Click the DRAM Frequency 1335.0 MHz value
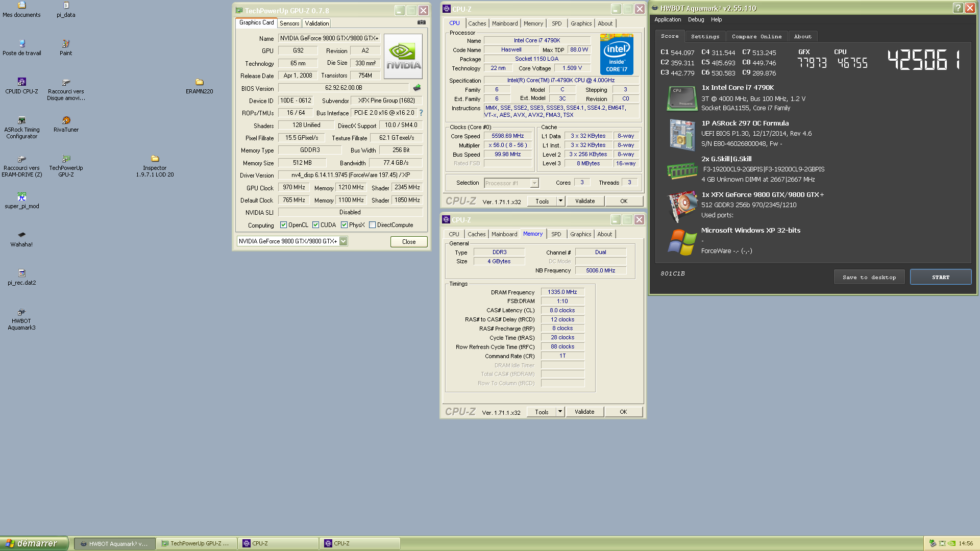 (x=562, y=292)
